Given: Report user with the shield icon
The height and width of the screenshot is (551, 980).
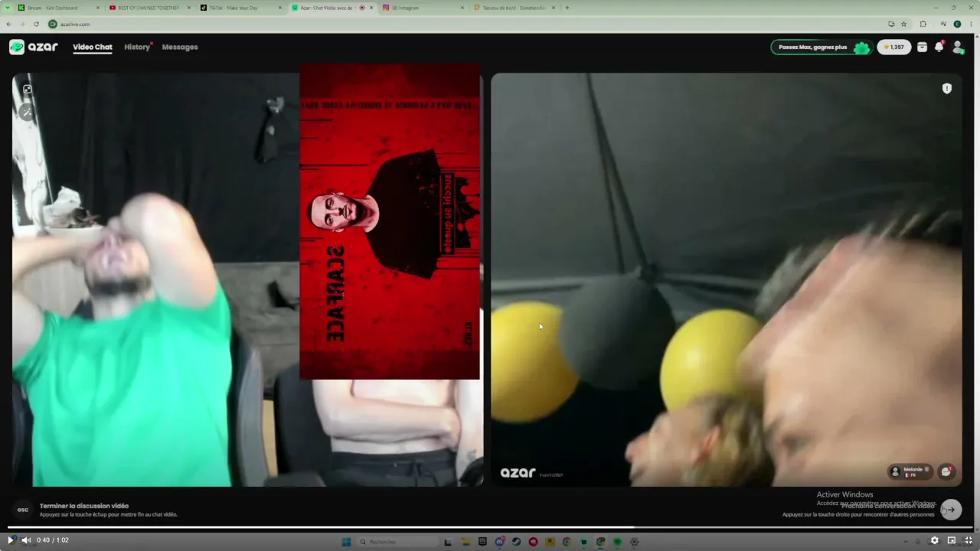Looking at the screenshot, I should (x=946, y=89).
